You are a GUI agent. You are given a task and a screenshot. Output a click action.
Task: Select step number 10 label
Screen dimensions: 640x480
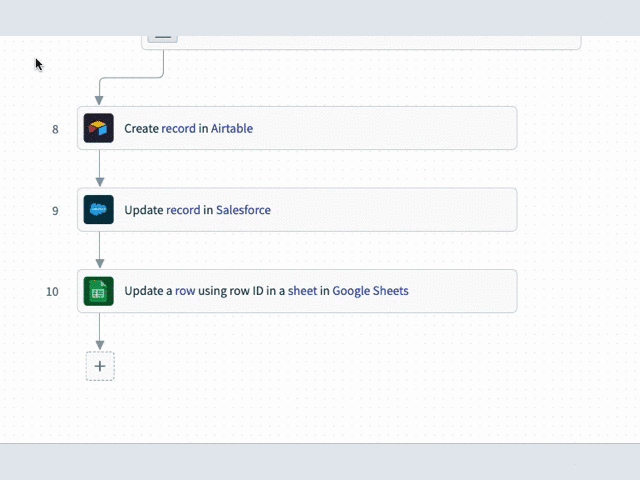coord(52,292)
